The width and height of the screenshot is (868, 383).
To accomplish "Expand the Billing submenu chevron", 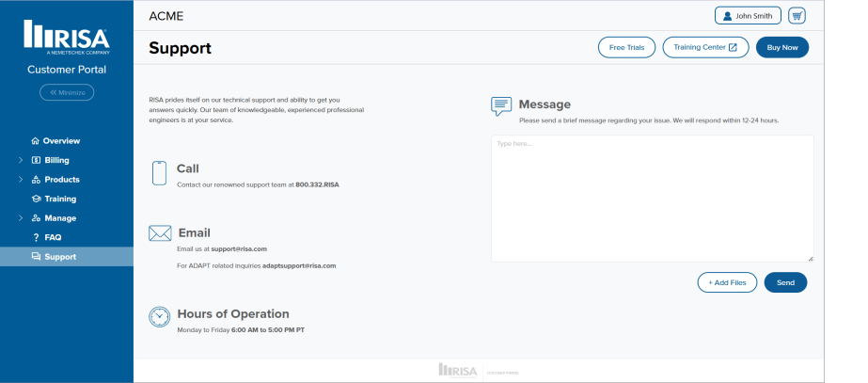I will tap(21, 160).
